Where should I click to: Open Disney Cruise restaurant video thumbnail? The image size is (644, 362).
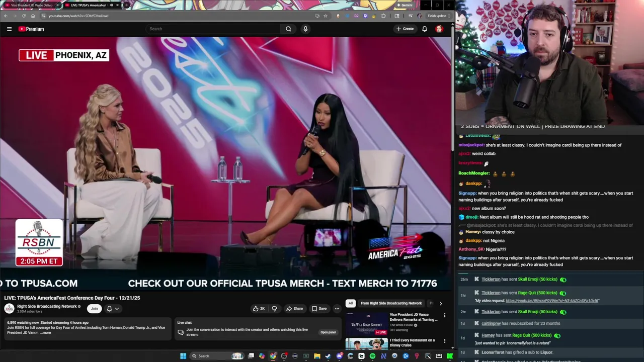click(366, 344)
